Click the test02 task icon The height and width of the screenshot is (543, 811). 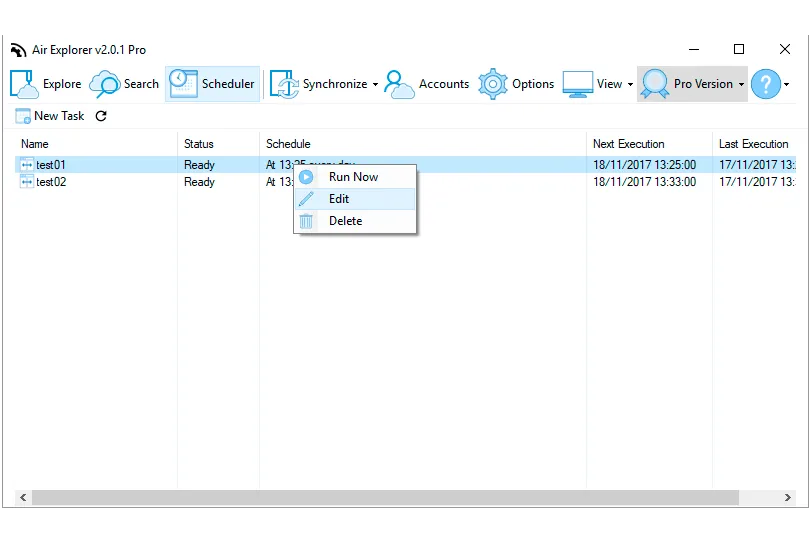[x=26, y=182]
